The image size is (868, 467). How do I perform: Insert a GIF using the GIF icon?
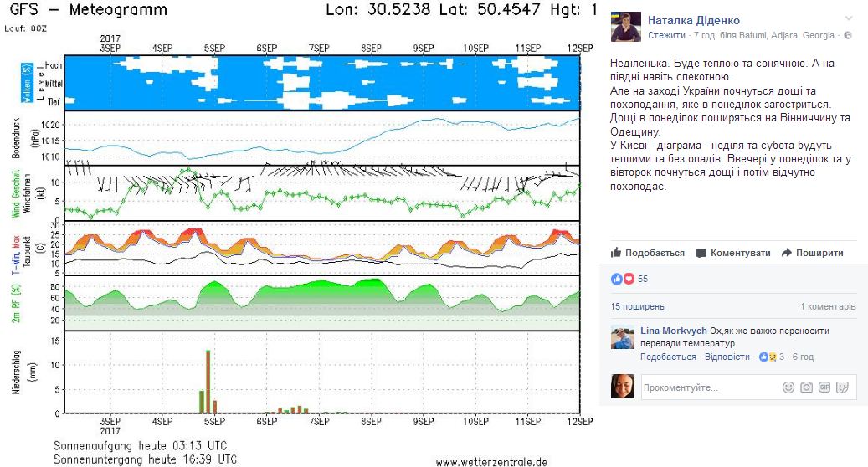pos(824,387)
